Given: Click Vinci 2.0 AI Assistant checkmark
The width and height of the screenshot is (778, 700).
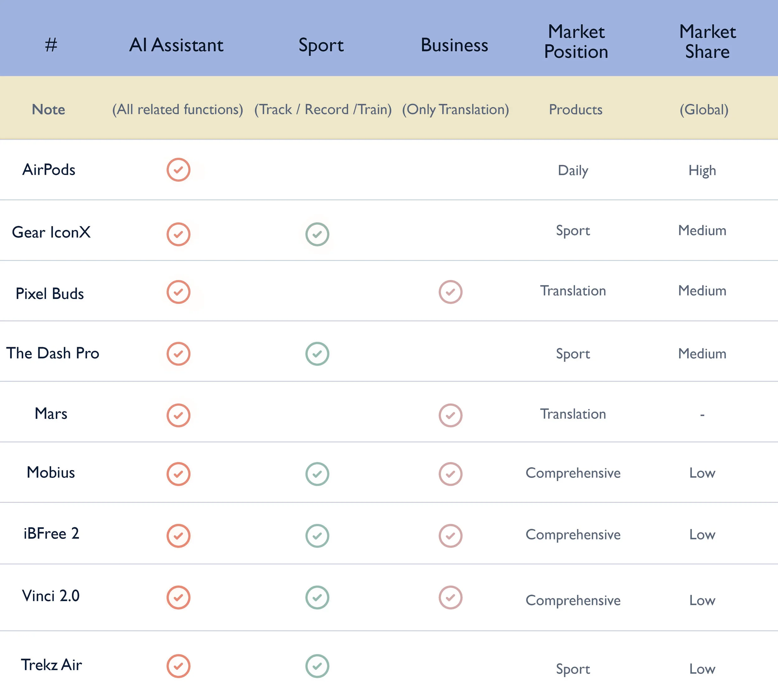Looking at the screenshot, I should 178,598.
